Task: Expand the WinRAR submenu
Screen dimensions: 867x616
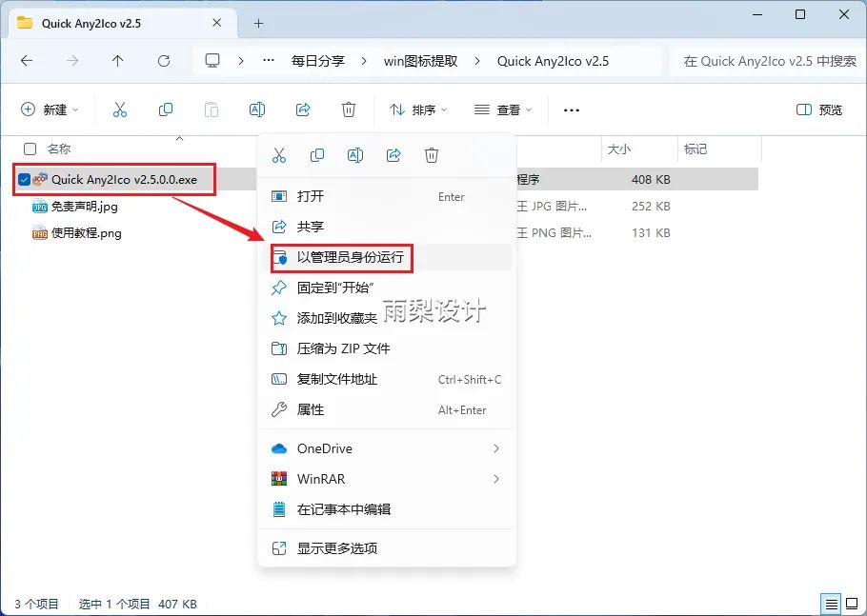Action: coord(496,479)
